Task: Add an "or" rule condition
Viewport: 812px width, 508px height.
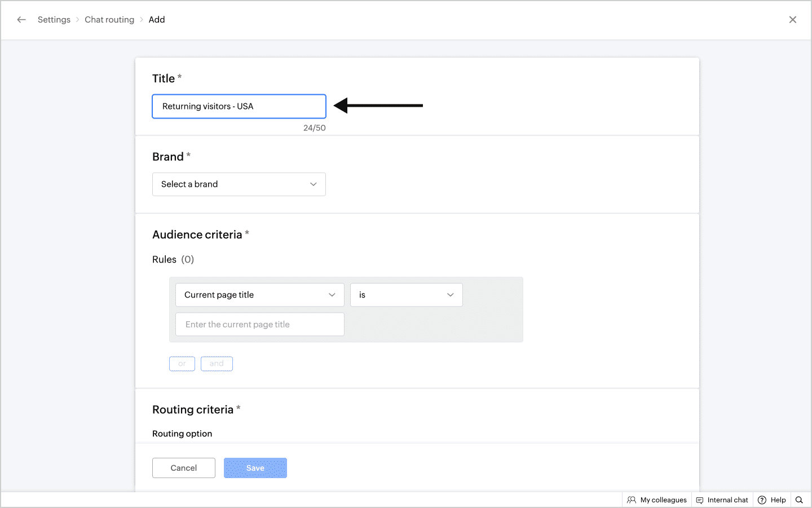Action: pos(182,364)
